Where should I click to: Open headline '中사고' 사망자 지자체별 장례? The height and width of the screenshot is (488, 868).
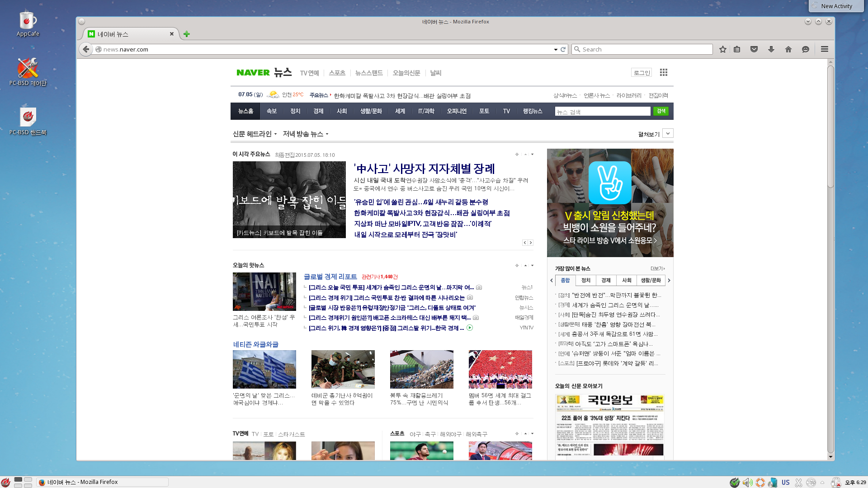pyautogui.click(x=424, y=169)
